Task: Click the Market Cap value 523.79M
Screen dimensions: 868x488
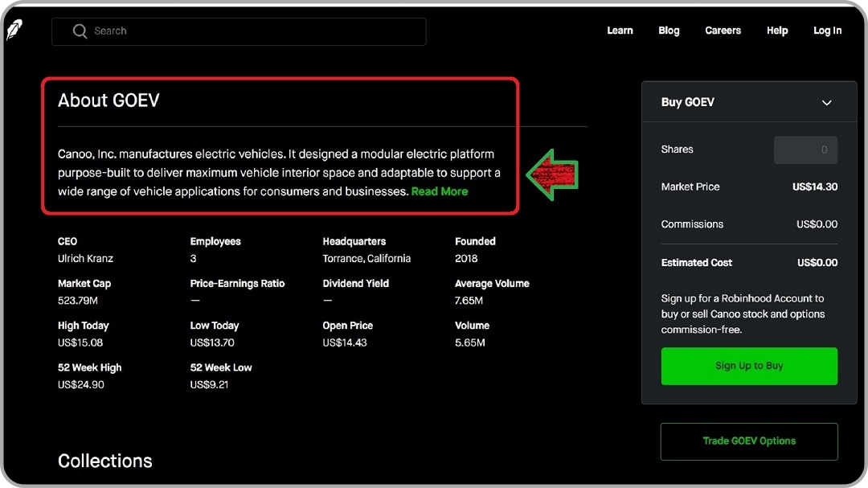Action: coord(77,301)
